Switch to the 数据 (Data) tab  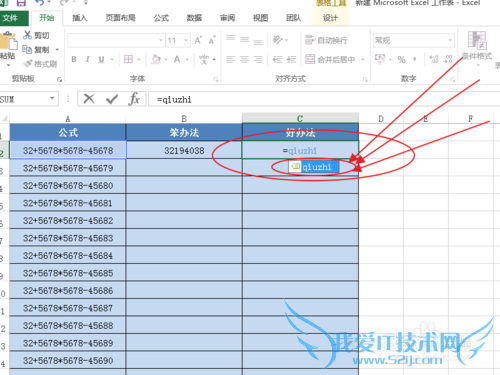(194, 18)
